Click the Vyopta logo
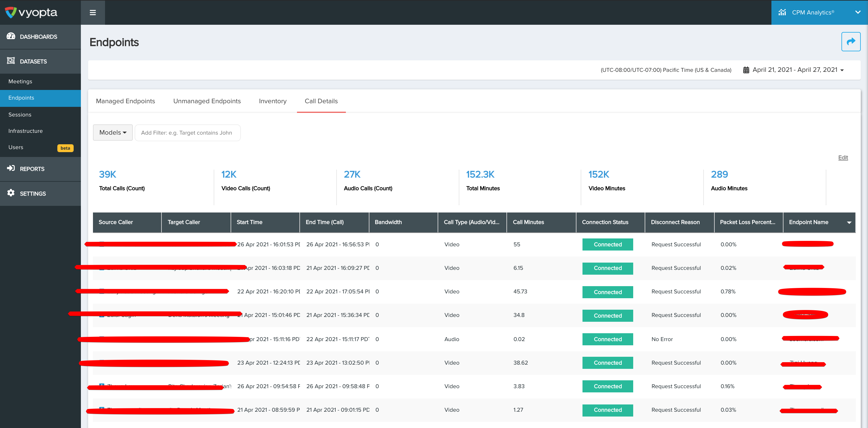 (31, 12)
